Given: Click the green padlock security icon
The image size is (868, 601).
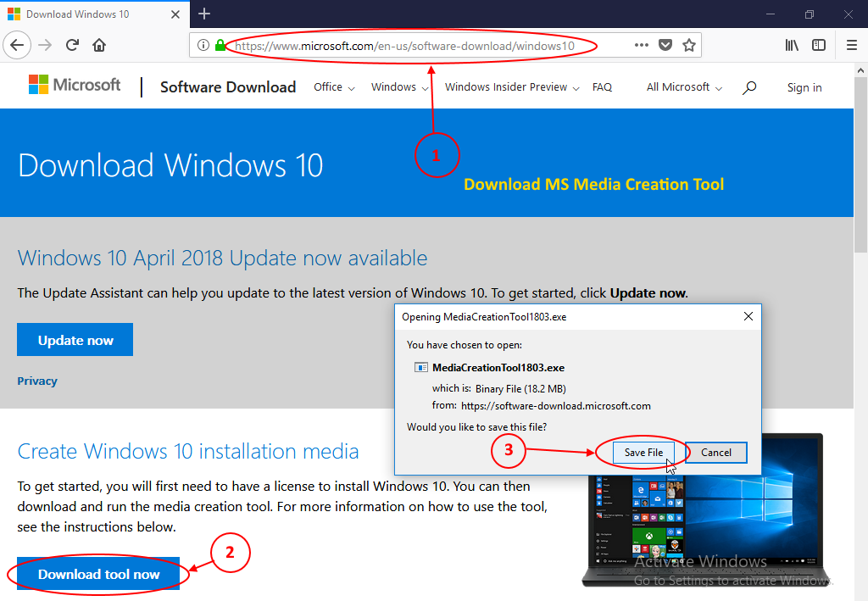Looking at the screenshot, I should pyautogui.click(x=220, y=46).
